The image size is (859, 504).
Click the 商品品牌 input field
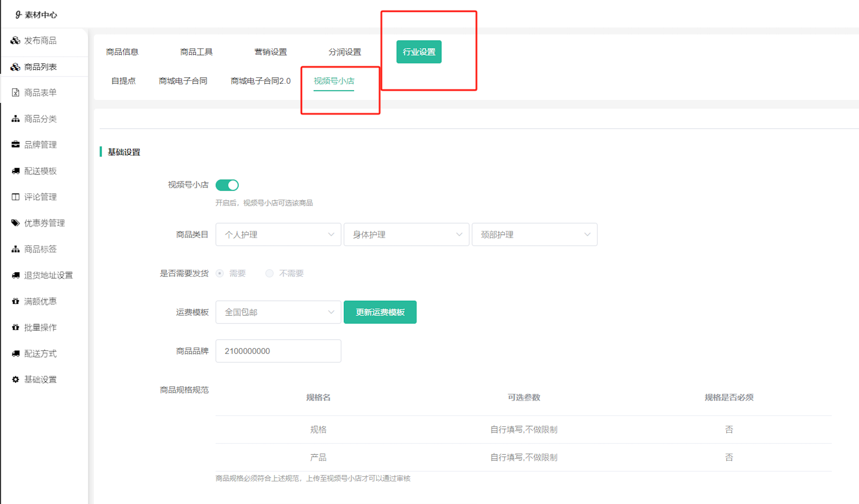tap(278, 351)
